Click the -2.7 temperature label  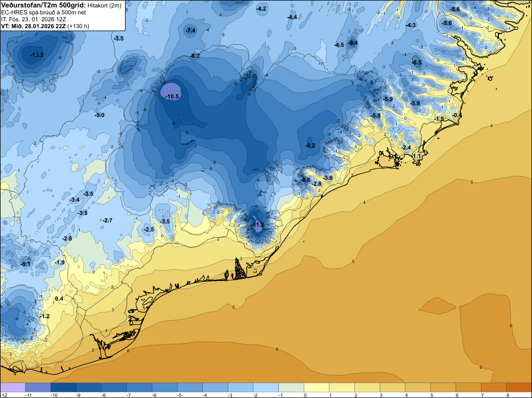(107, 220)
